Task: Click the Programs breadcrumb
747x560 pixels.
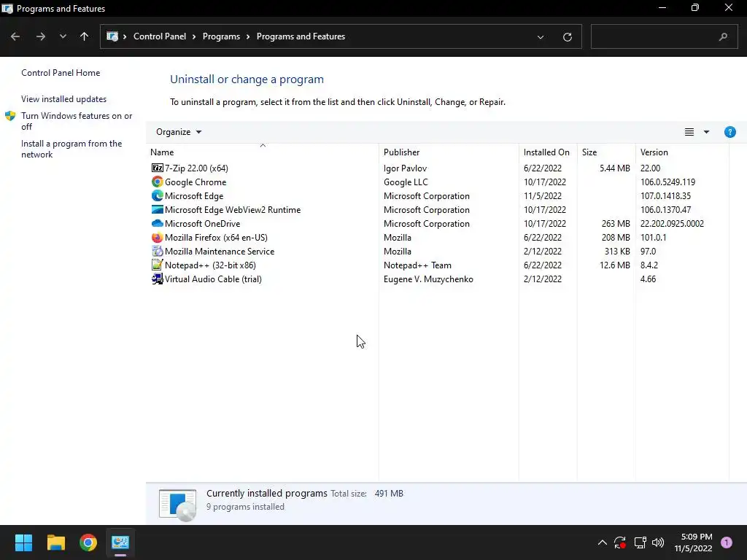Action: (x=221, y=36)
